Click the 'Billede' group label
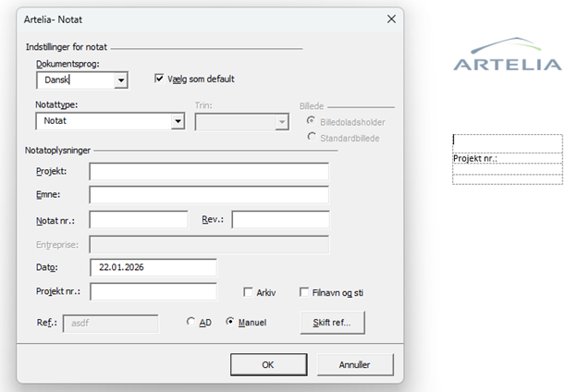This screenshot has height=392, width=578. pos(312,106)
